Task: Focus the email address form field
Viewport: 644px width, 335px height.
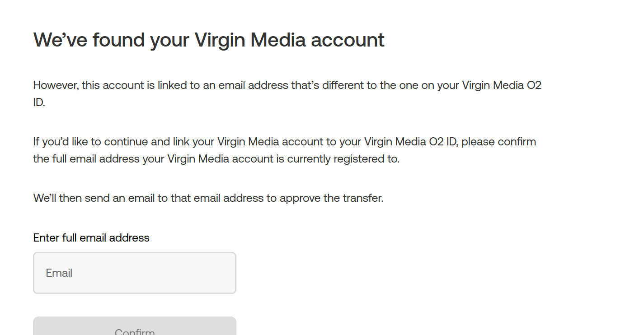Action: pos(134,273)
